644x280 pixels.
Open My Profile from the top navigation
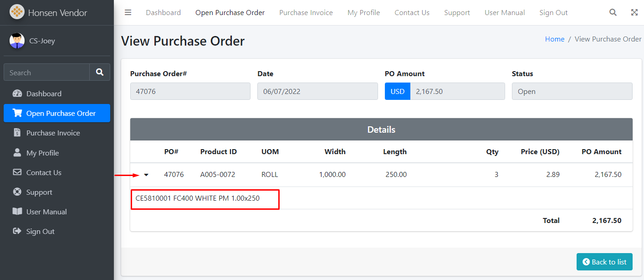tap(363, 13)
